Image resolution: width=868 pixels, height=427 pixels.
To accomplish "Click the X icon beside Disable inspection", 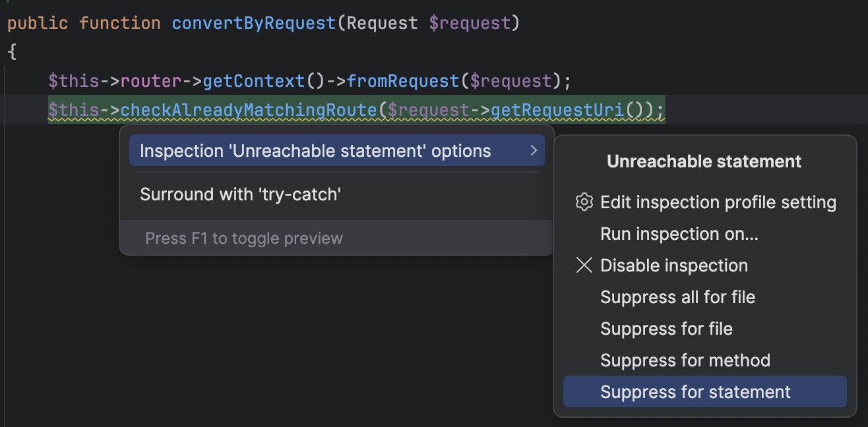I will pyautogui.click(x=583, y=266).
